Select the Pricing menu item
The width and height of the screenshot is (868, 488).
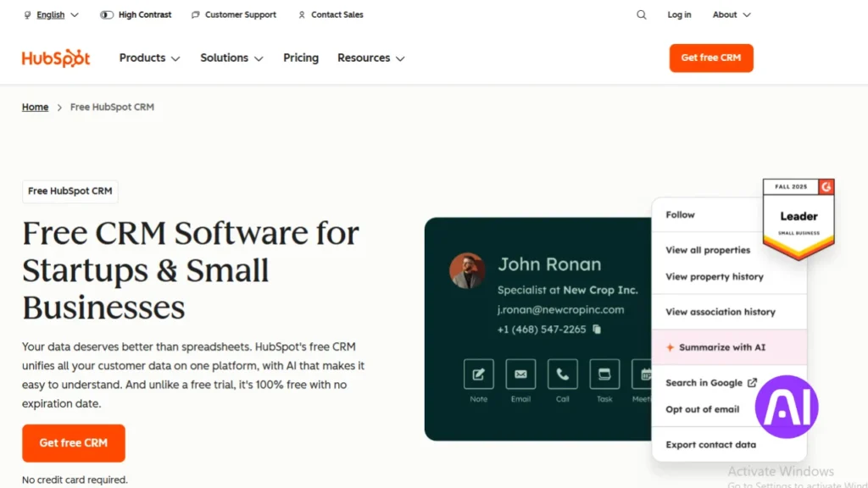pos(301,58)
